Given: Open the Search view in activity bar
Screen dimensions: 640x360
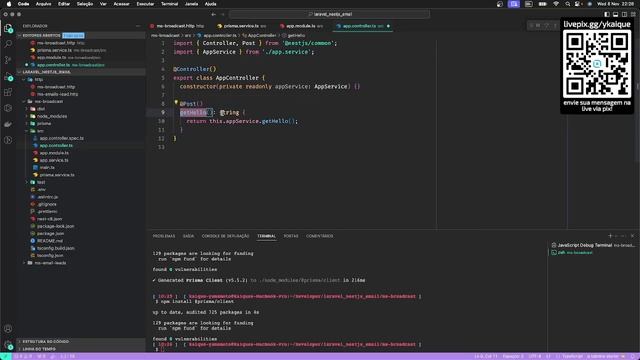Looking at the screenshot, I should 8,44.
